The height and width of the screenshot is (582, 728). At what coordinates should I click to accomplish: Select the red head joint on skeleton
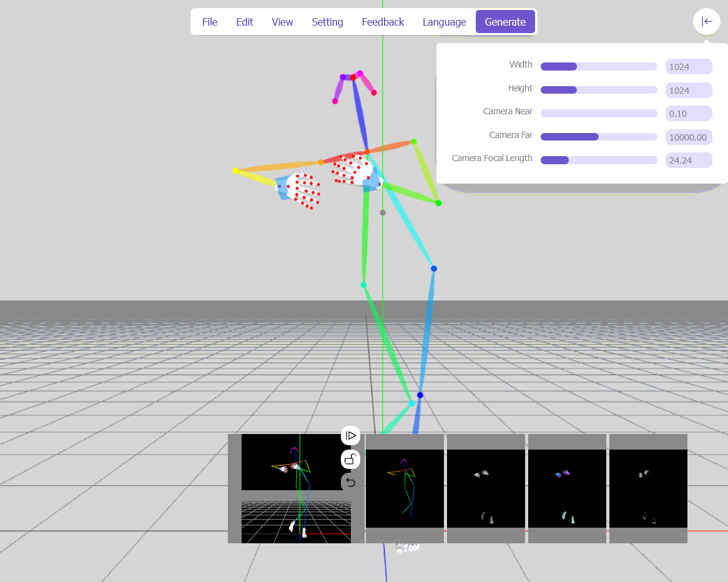pos(353,77)
